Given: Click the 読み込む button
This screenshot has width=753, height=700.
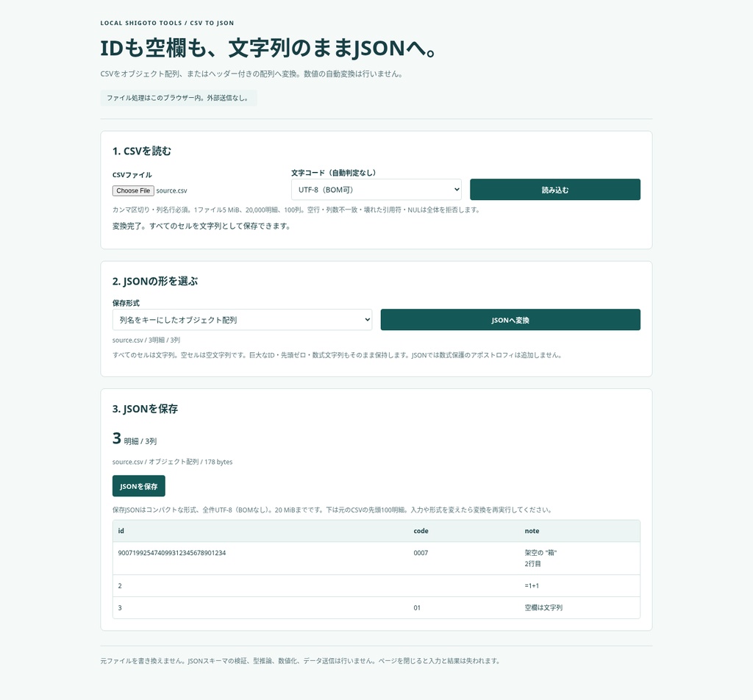Looking at the screenshot, I should tap(554, 190).
